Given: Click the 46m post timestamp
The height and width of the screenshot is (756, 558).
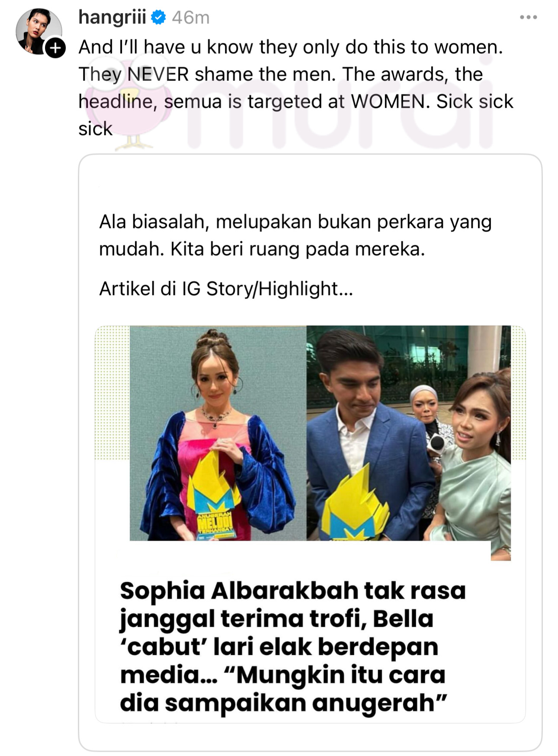Looking at the screenshot, I should click(x=190, y=18).
